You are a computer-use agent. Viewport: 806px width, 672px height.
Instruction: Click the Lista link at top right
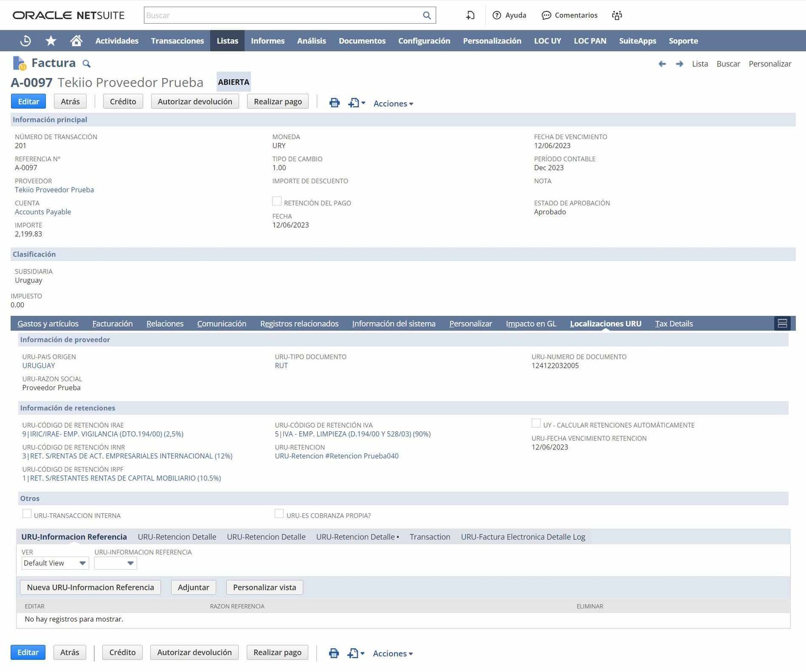(x=700, y=64)
